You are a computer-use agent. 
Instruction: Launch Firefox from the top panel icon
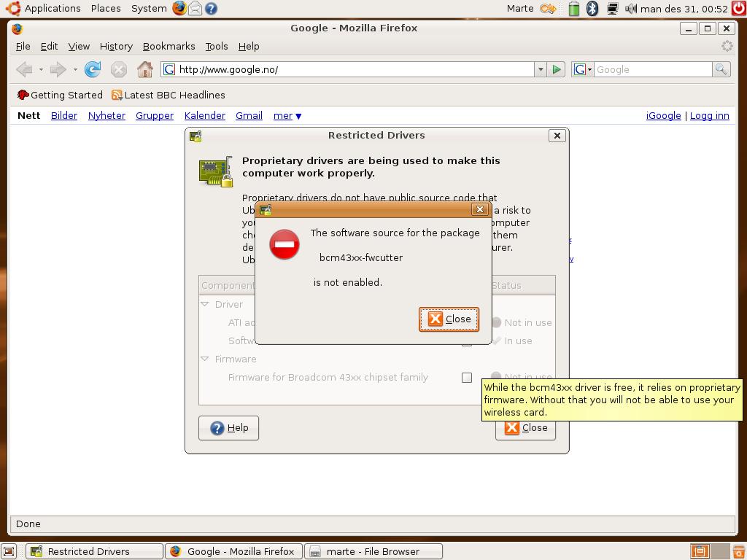[179, 8]
